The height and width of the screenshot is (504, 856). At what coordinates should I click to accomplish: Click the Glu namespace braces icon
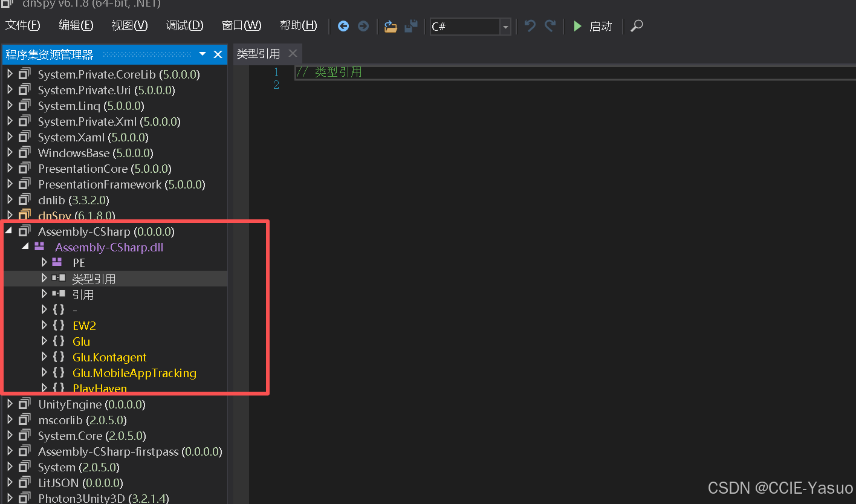tap(59, 341)
